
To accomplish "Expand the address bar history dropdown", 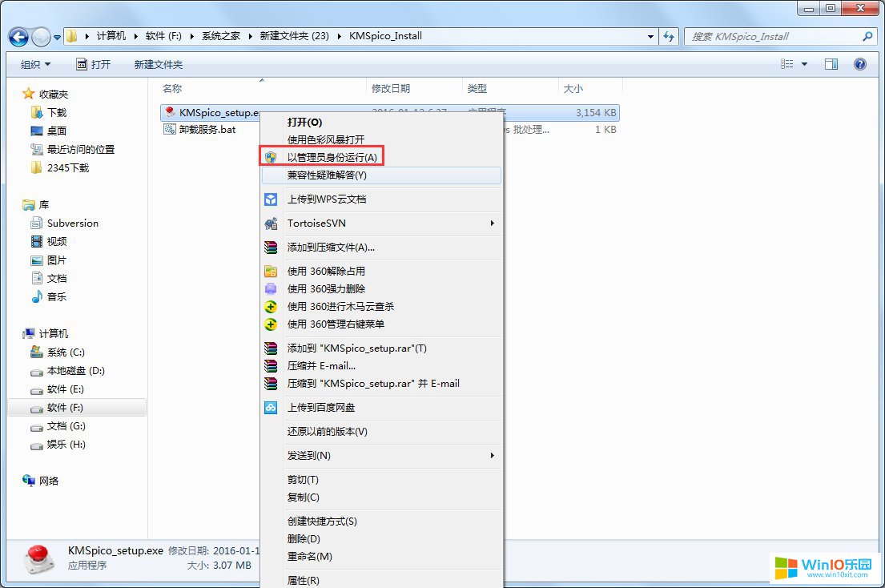I will (651, 36).
